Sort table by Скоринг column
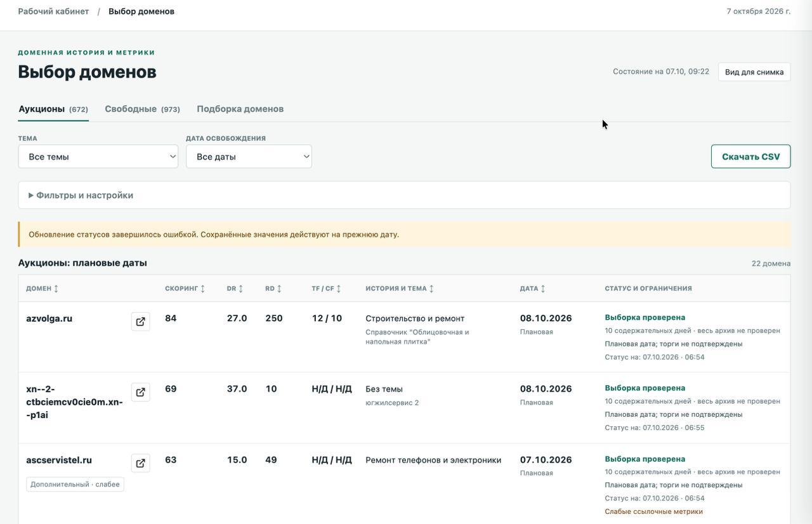 pyautogui.click(x=185, y=289)
